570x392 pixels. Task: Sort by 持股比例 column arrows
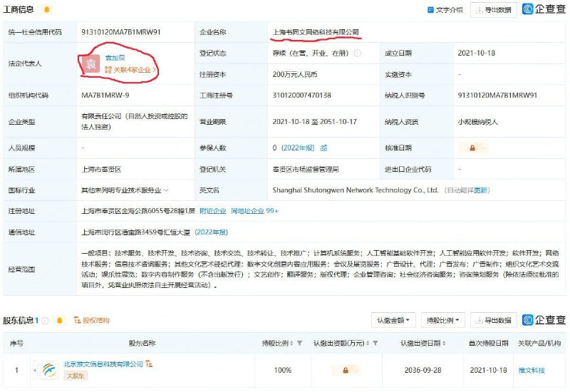point(291,343)
